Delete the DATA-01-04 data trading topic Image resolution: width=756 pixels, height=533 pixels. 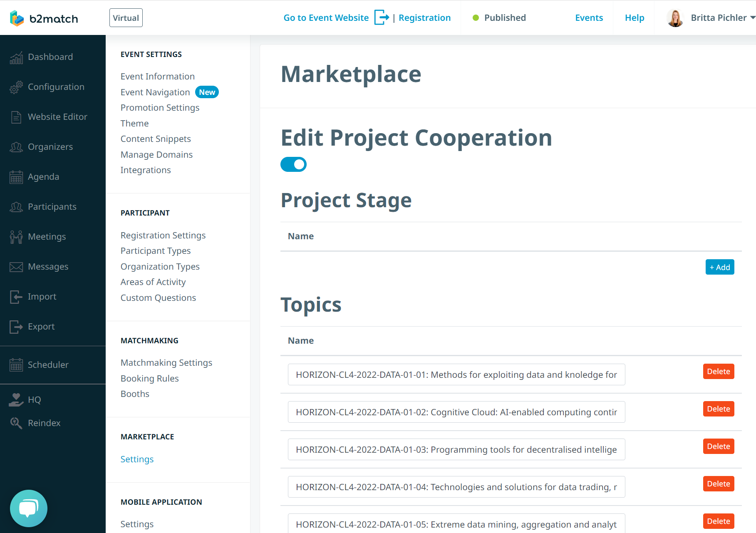coord(719,484)
